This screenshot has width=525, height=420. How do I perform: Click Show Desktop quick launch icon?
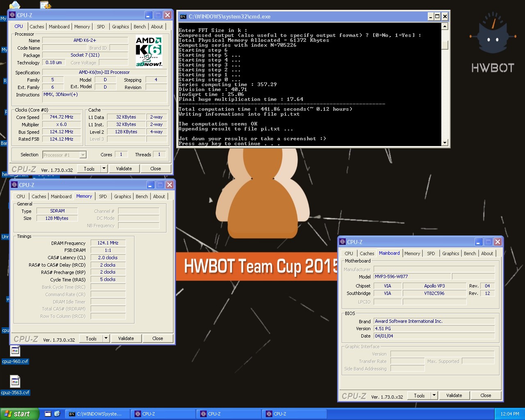click(x=48, y=414)
